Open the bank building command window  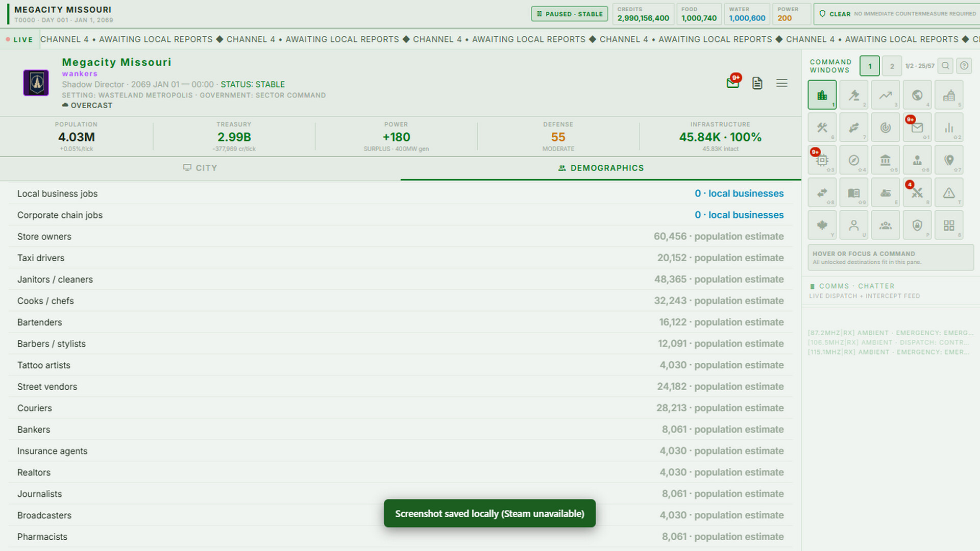pyautogui.click(x=885, y=160)
